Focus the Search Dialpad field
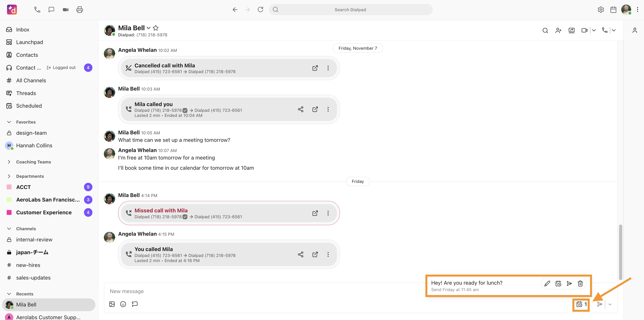Screen dimensions: 644x320 [x=350, y=9]
